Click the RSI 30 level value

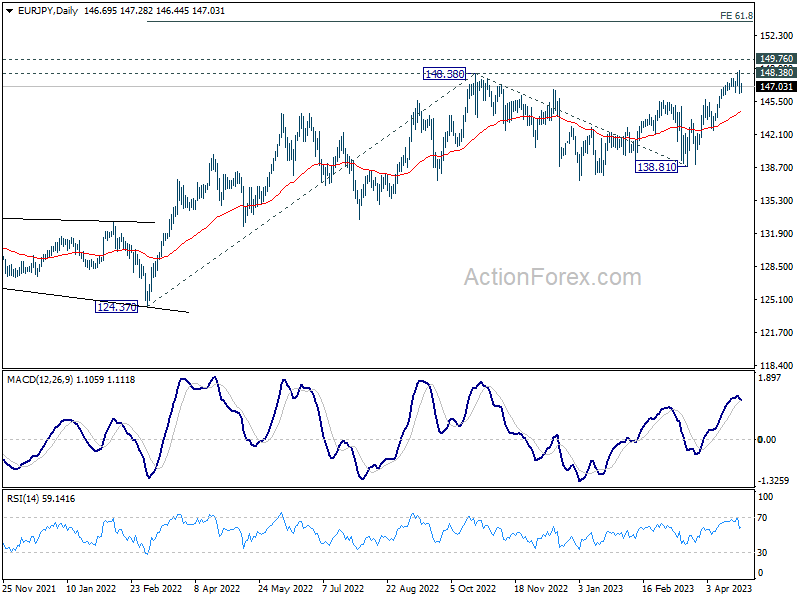tap(762, 553)
